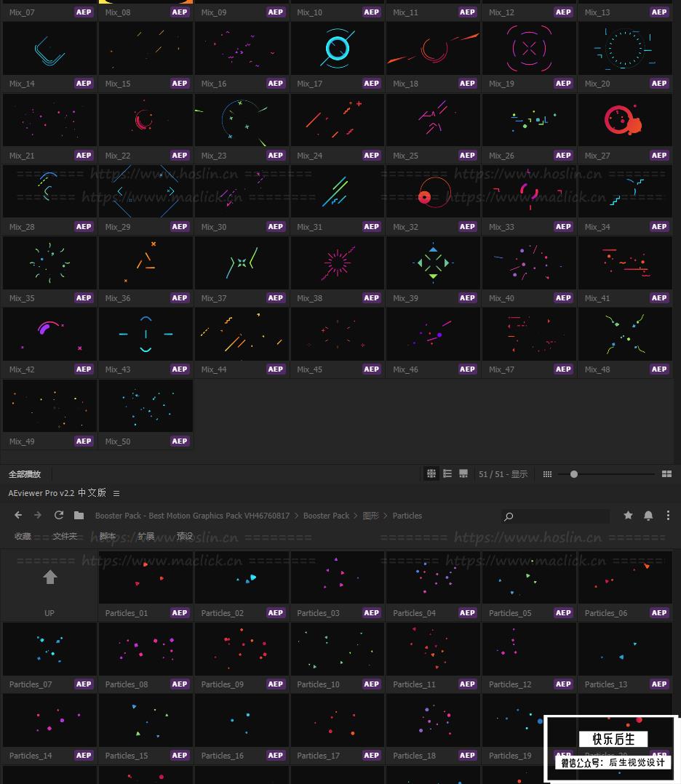This screenshot has width=681, height=784.
Task: Click the AEP badge on Mix_38
Action: click(371, 298)
